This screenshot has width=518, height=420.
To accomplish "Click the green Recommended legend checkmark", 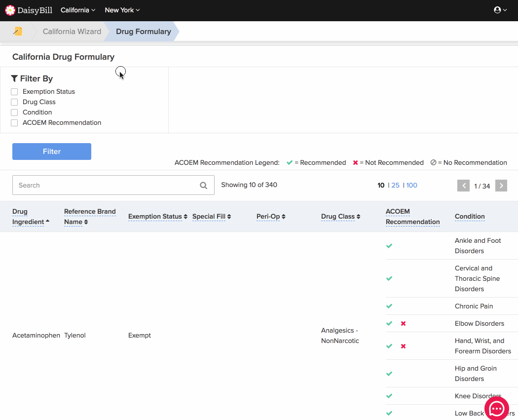I will (x=290, y=162).
